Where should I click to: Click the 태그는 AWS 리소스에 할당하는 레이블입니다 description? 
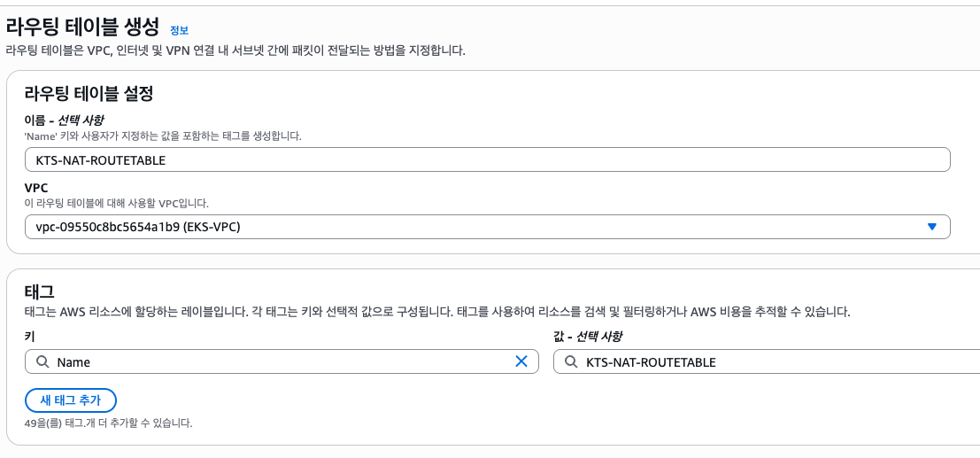point(436,312)
